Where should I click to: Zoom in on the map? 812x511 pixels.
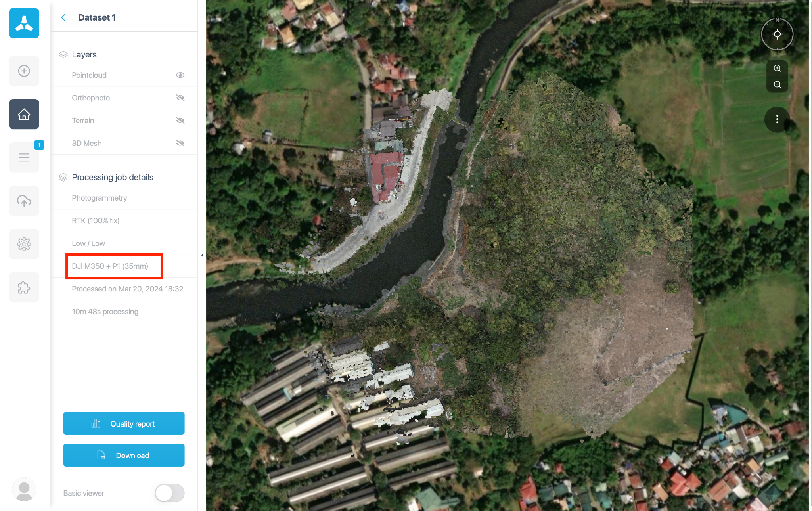[777, 68]
